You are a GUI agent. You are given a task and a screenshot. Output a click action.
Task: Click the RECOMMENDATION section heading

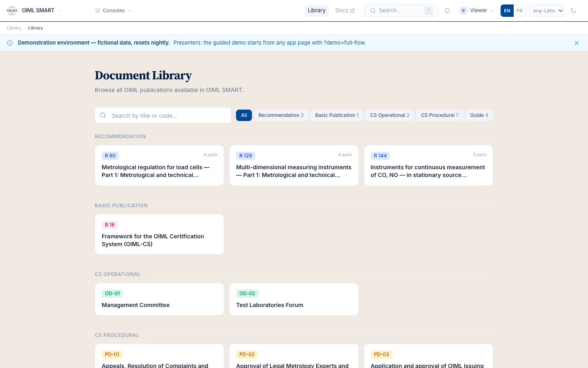point(120,137)
